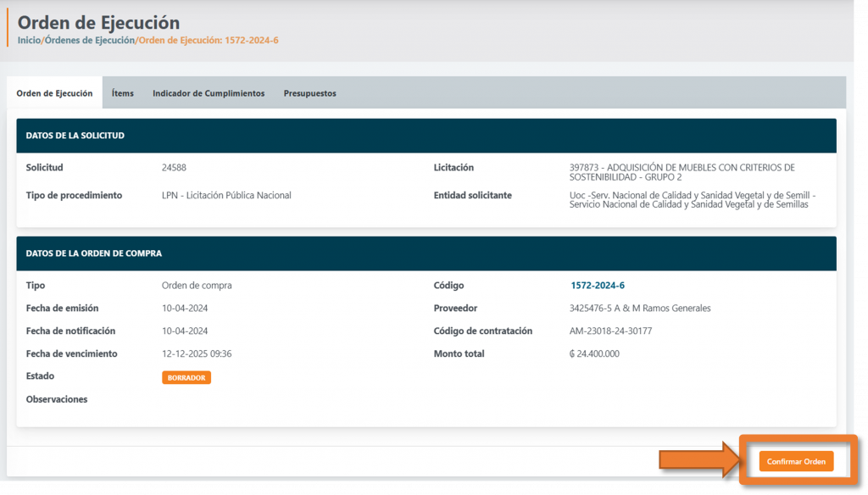The width and height of the screenshot is (868, 495).
Task: Select the Datos de la Orden de Compra header
Action: (93, 253)
